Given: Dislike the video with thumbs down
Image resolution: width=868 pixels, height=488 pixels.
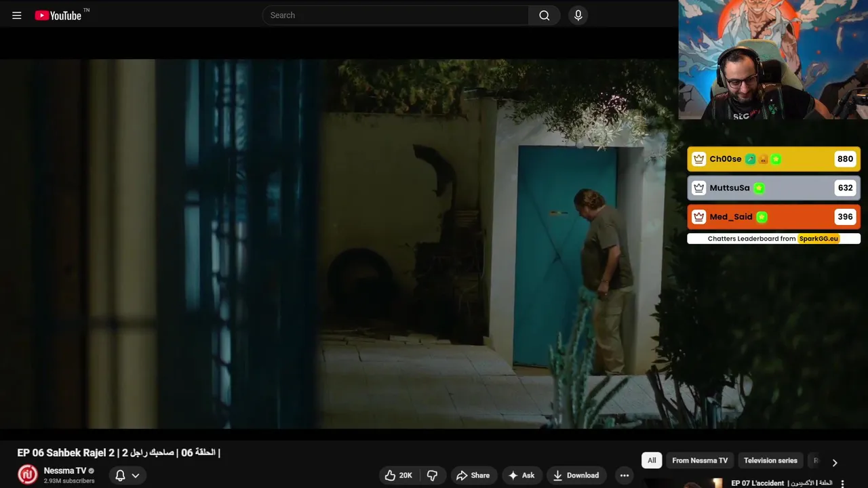Looking at the screenshot, I should [432, 475].
